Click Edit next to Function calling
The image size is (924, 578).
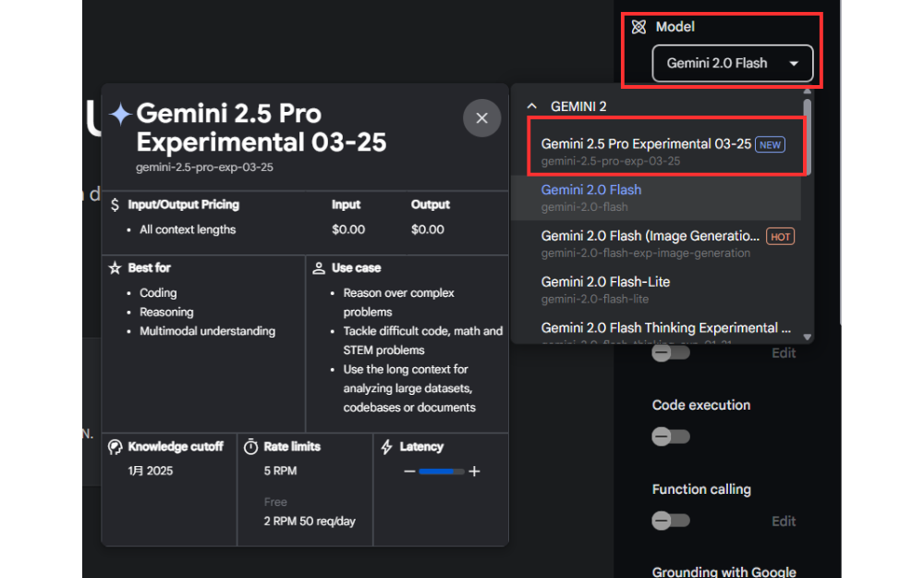(x=783, y=521)
